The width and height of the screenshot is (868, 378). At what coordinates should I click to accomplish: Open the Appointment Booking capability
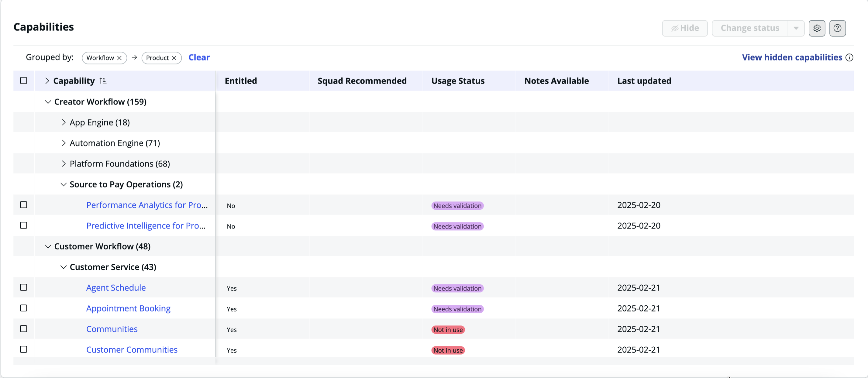tap(128, 308)
